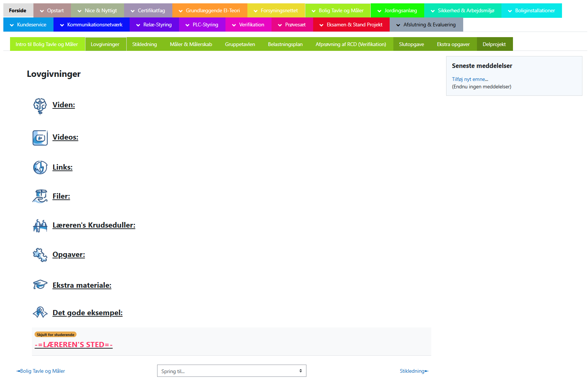This screenshot has width=588, height=385.
Task: Expand the Jordingsanlæg section chevron
Action: [379, 11]
